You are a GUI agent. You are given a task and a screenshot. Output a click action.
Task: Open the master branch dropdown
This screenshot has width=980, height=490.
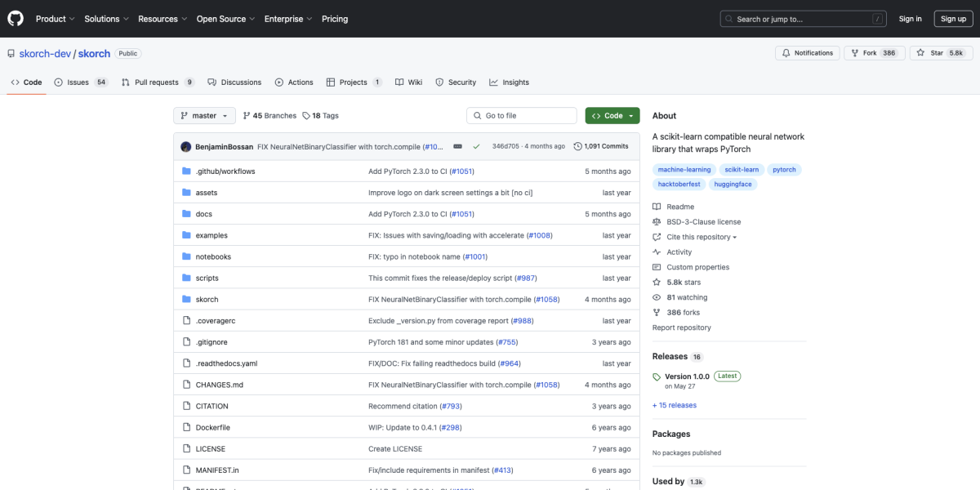pos(204,116)
